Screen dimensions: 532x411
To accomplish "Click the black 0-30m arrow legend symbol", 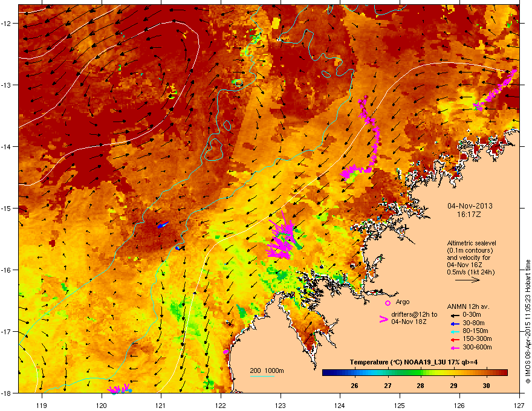I will click(x=455, y=315).
